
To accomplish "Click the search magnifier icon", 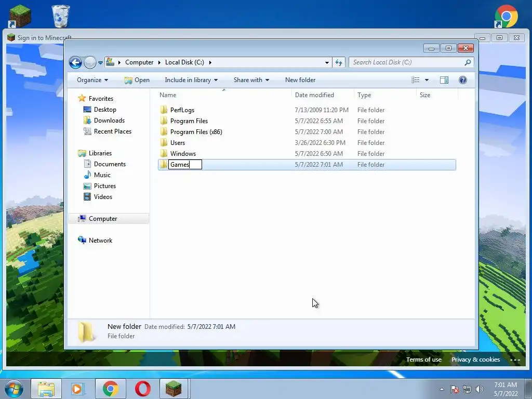I will (x=468, y=62).
